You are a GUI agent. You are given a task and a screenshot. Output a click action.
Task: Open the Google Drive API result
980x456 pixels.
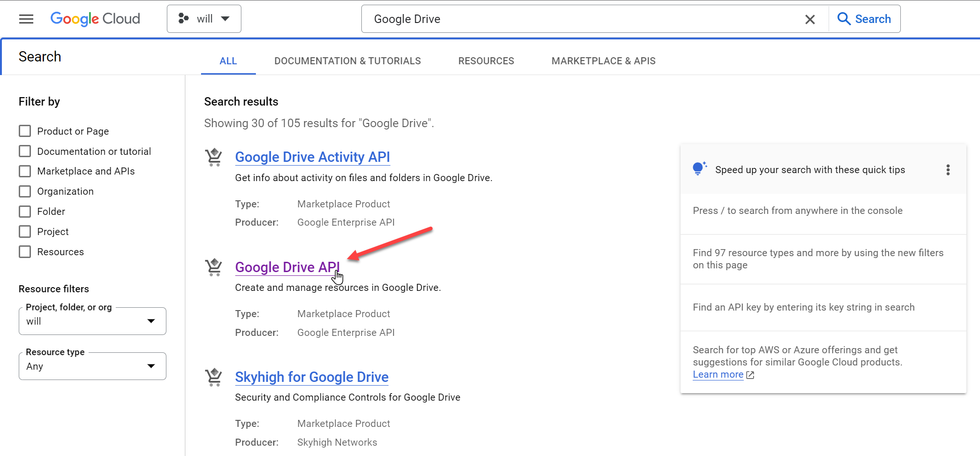287,267
